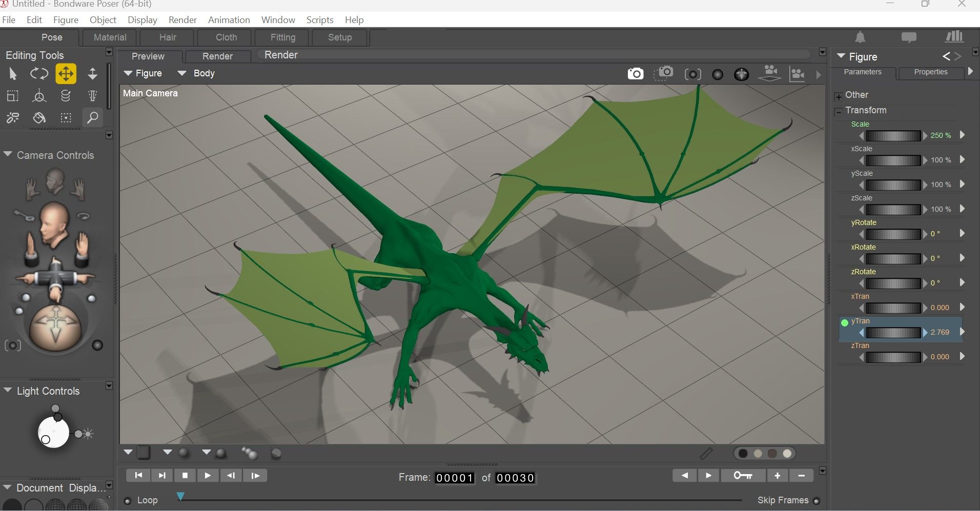Click the total frames 00030 field
Screen dimensions: 980x511
[x=516, y=478]
